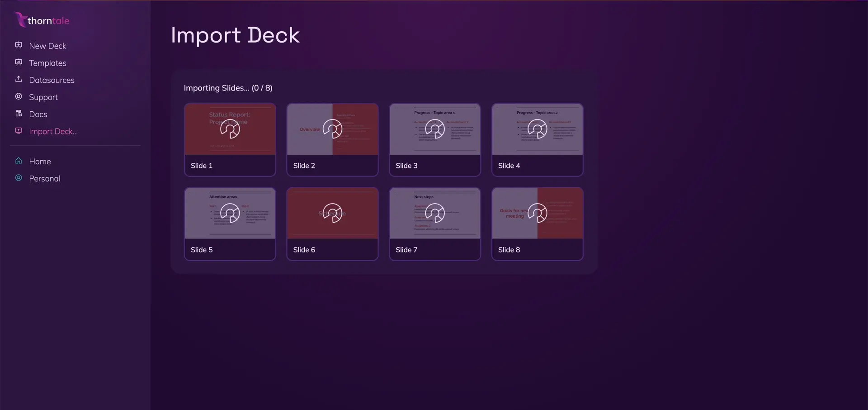Navigate to Docs
The height and width of the screenshot is (410, 868).
[x=38, y=114]
